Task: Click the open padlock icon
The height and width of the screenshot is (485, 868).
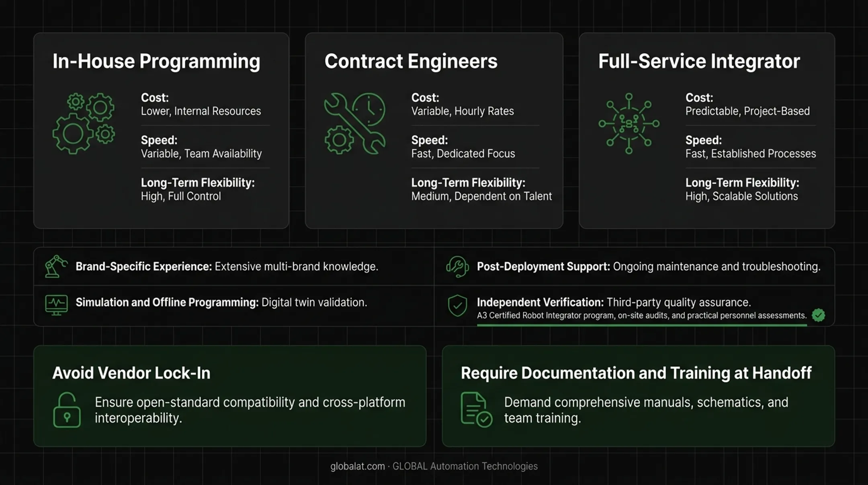Action: [x=67, y=410]
